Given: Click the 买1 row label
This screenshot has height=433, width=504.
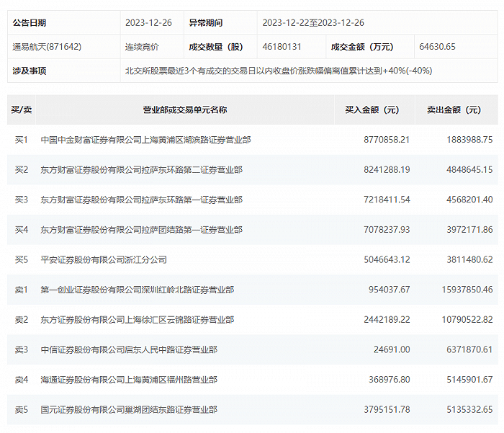Looking at the screenshot, I should [x=22, y=140].
